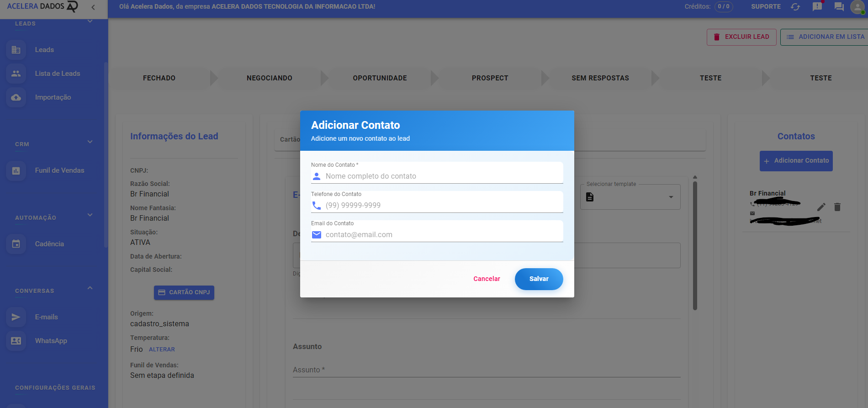
Task: Select the SEM RESPOSTAS pipeline stage
Action: coord(600,78)
